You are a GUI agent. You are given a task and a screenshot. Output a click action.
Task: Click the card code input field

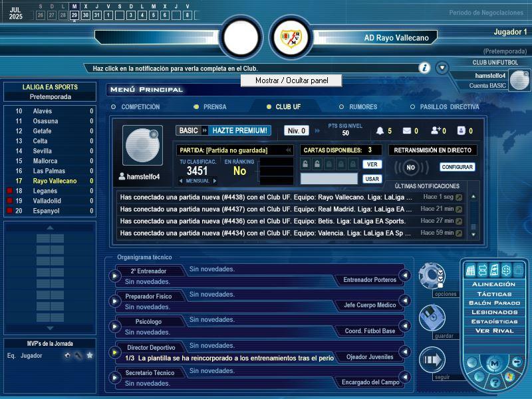tap(329, 179)
